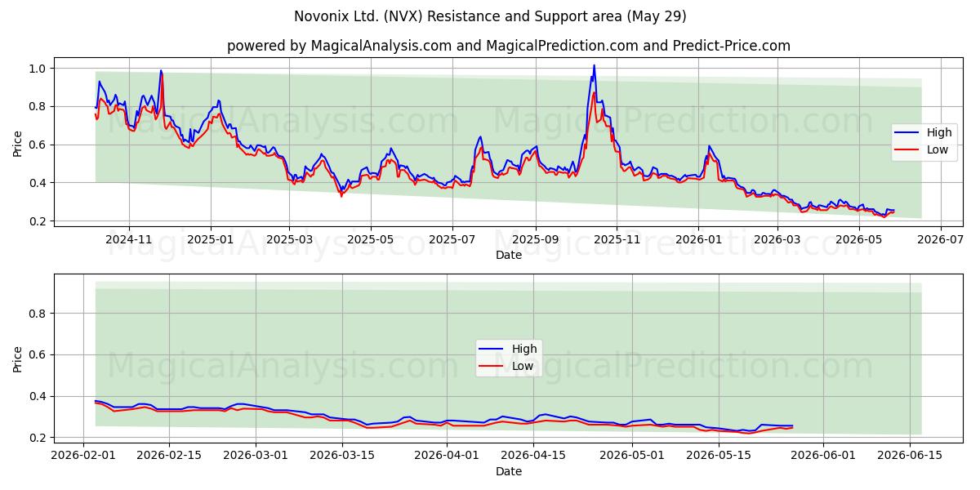
Task: Click the 'Price' axis title of the top chart
Action: (18, 144)
